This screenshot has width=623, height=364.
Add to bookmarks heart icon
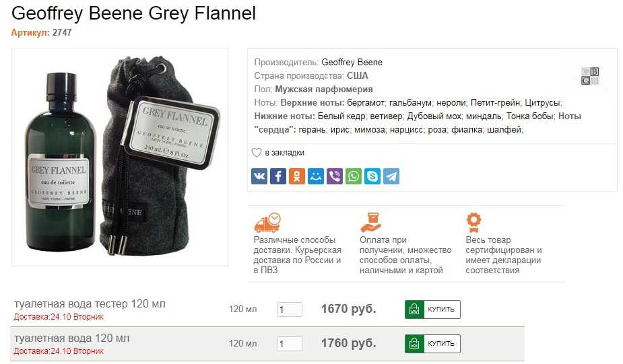257,153
